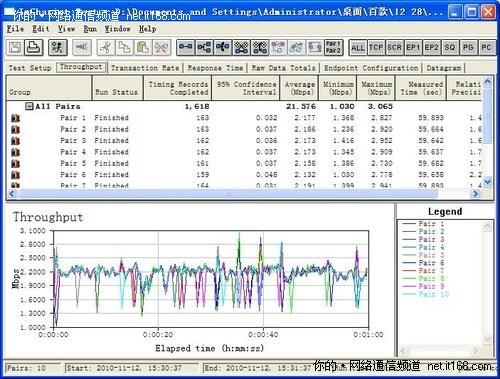Click the Delete red X icon
Image resolution: width=500 pixels, height=379 pixels.
tap(161, 48)
